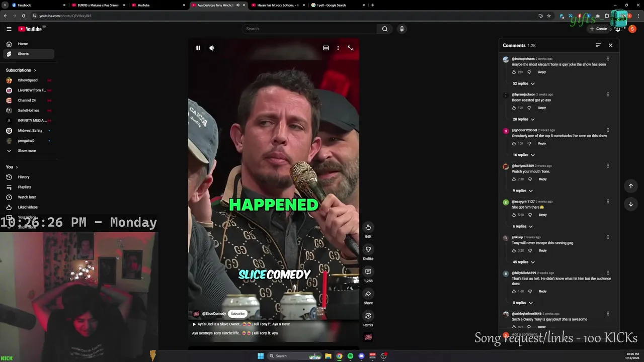This screenshot has width=644, height=362.
Task: Share this Short
Action: pyautogui.click(x=368, y=294)
